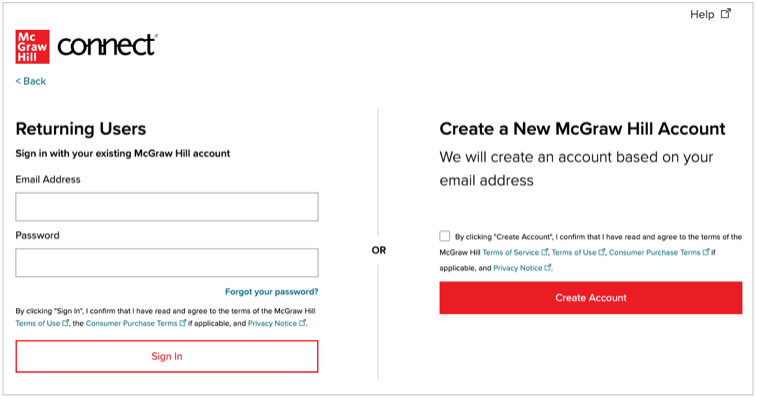Check the Create Account agreement checkbox
The height and width of the screenshot is (399, 757).
point(445,236)
